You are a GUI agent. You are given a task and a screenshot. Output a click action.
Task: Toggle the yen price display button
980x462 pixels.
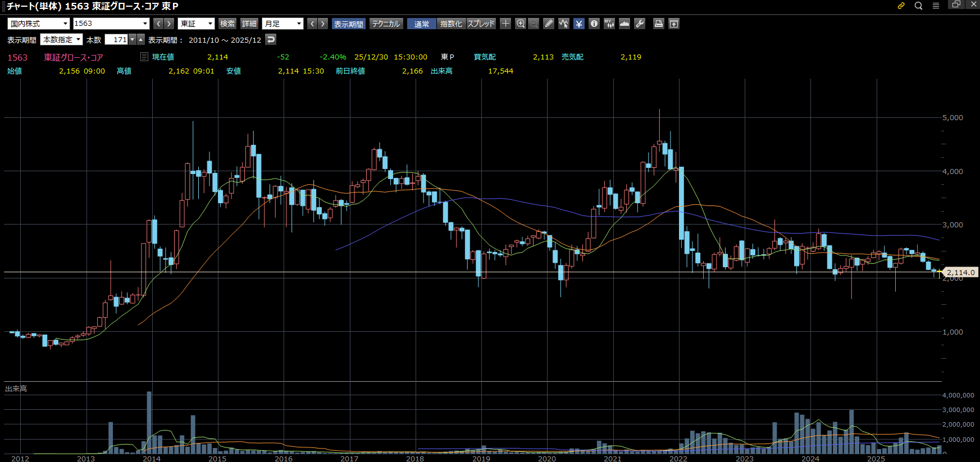coord(579,24)
